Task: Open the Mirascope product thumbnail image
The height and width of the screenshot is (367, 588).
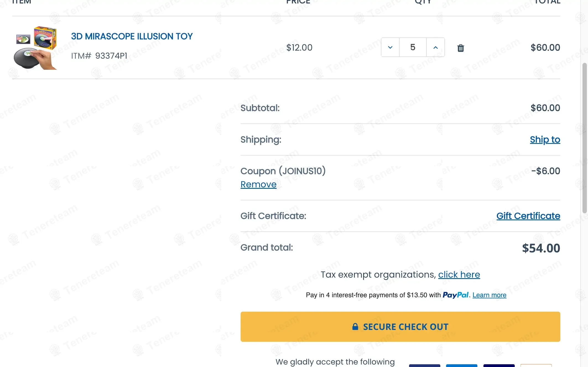Action: coord(35,48)
